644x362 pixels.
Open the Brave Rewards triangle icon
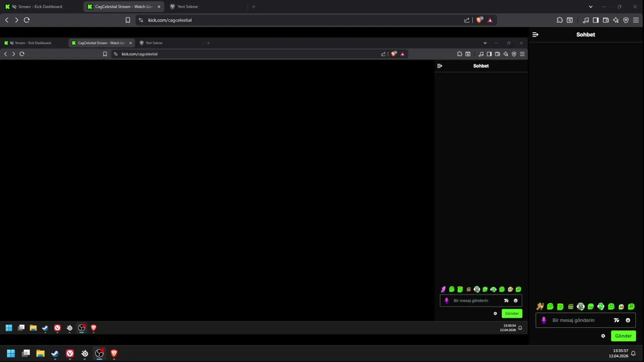pyautogui.click(x=490, y=20)
